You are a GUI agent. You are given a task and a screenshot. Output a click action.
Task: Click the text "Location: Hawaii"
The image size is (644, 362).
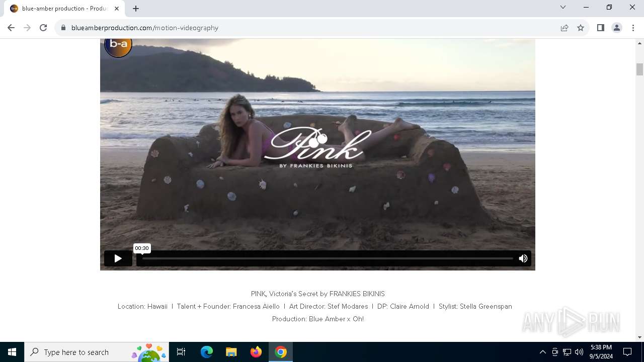(142, 306)
